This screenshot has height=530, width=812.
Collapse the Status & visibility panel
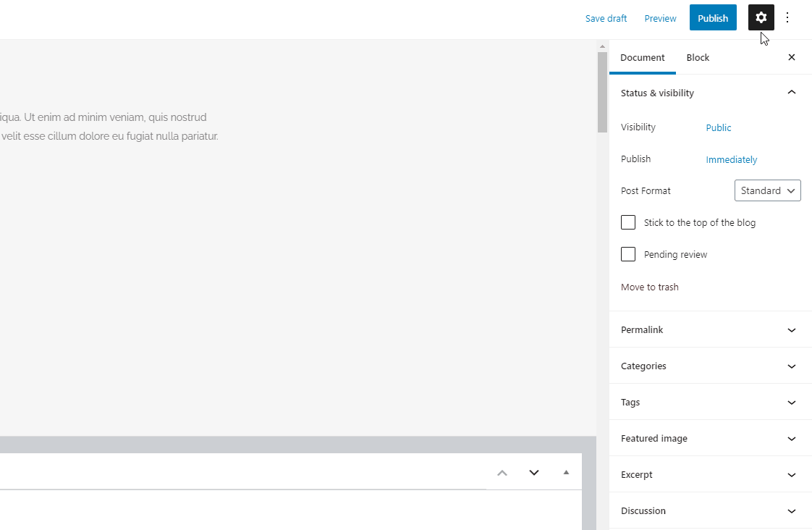click(x=791, y=93)
